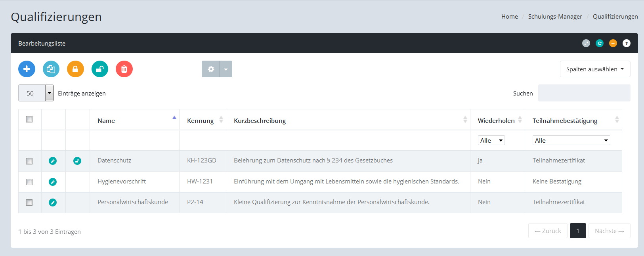
Task: Open the entries-per-page dropdown showing 50
Action: pos(36,93)
